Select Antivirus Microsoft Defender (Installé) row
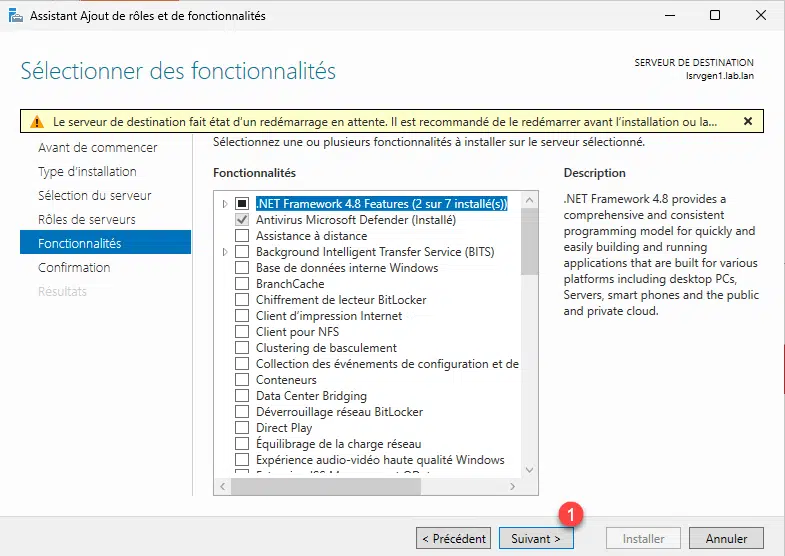This screenshot has width=785, height=556. (356, 220)
